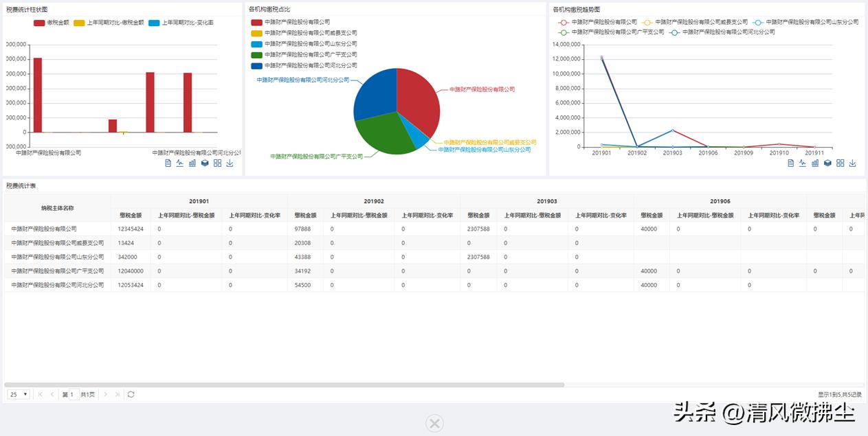Toggle pie legend 广平支公司
The image size is (868, 436).
point(304,55)
